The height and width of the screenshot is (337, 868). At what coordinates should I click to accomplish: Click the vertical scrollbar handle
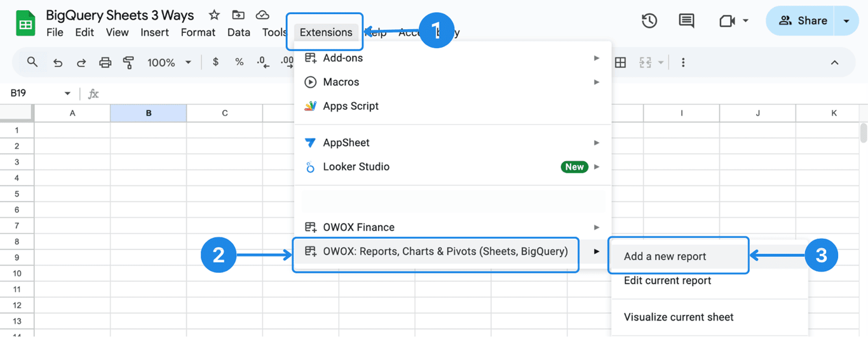(863, 133)
